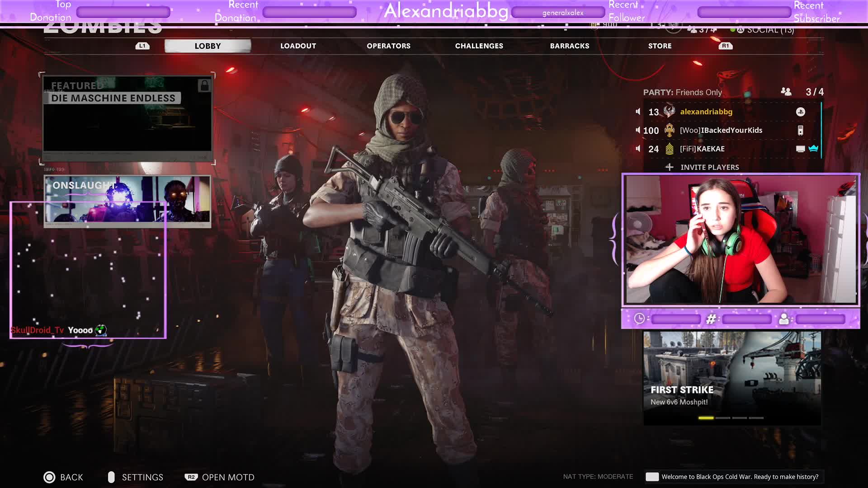Select second news carousel indicator
868x488 pixels.
pyautogui.click(x=722, y=418)
